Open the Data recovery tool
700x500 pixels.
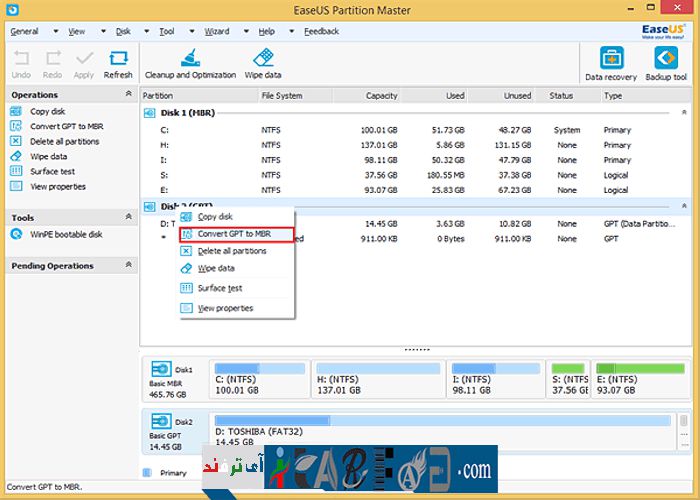610,64
